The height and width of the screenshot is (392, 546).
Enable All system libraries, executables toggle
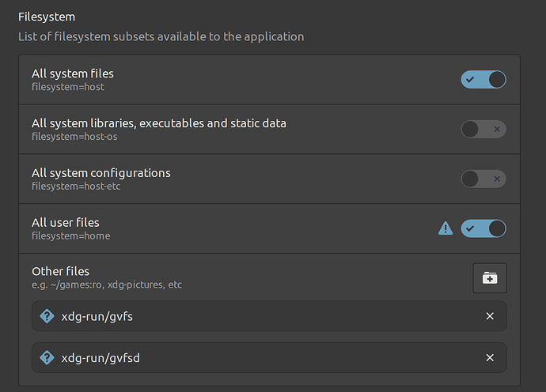(x=483, y=130)
